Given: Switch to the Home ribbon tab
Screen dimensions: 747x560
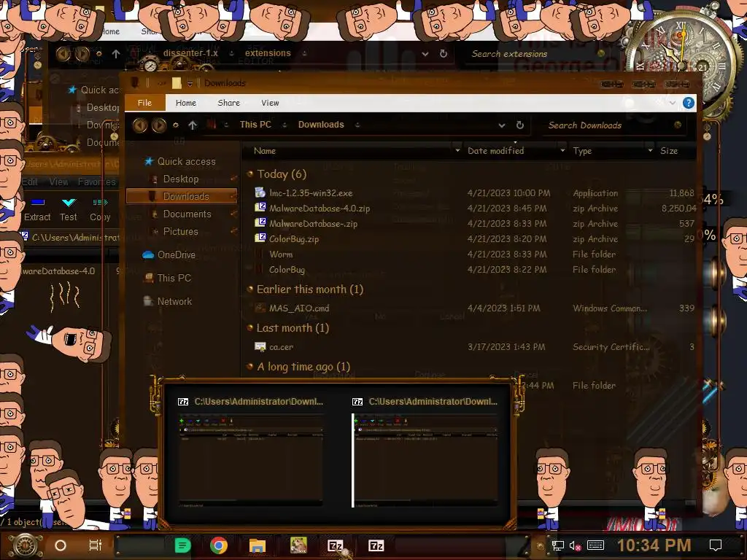Looking at the screenshot, I should tap(186, 103).
